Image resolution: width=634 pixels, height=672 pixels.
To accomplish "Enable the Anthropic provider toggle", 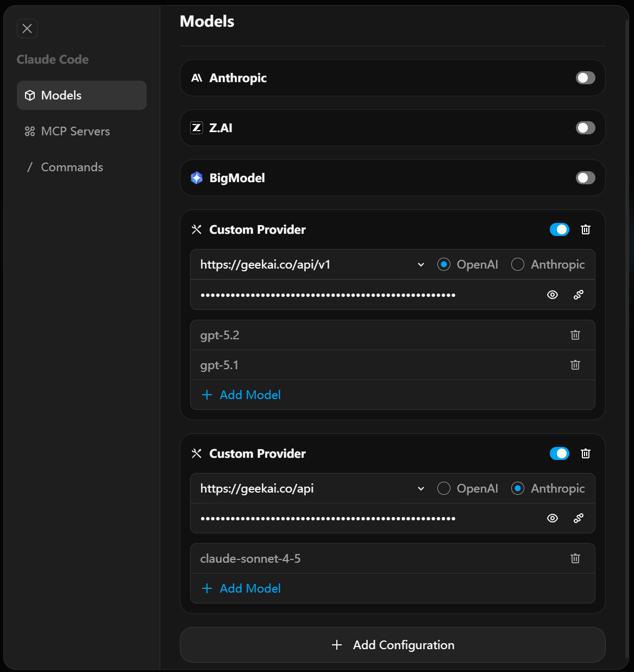I will coord(586,78).
